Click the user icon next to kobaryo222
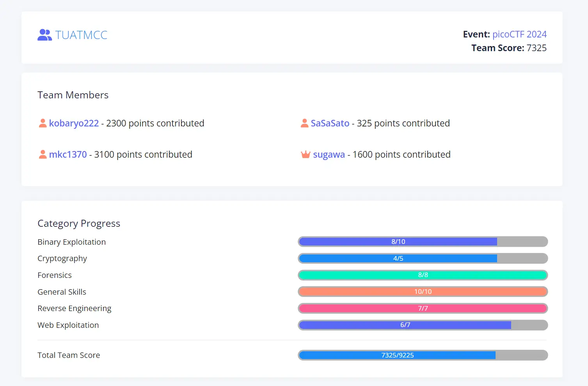This screenshot has width=588, height=386. click(x=43, y=123)
